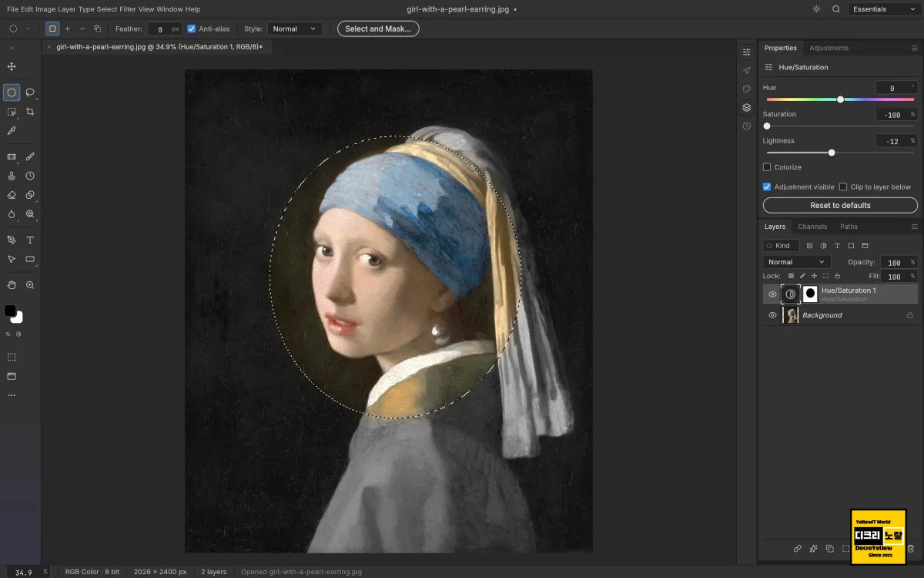The width and height of the screenshot is (924, 578).
Task: Open the File menu
Action: (12, 9)
